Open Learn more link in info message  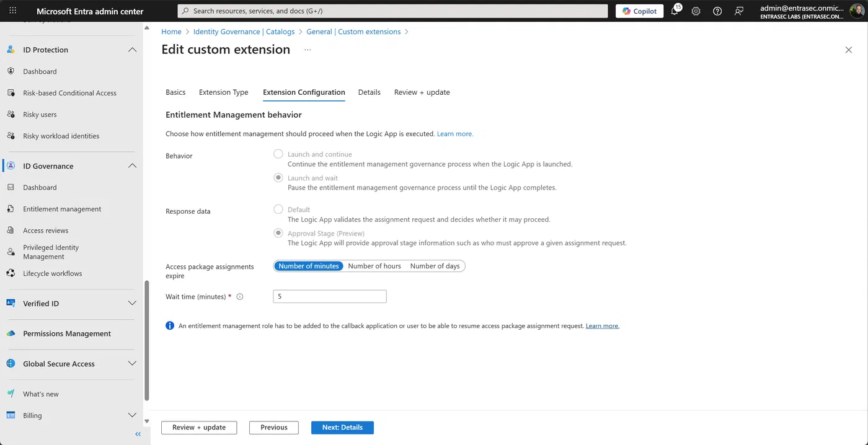pos(603,326)
